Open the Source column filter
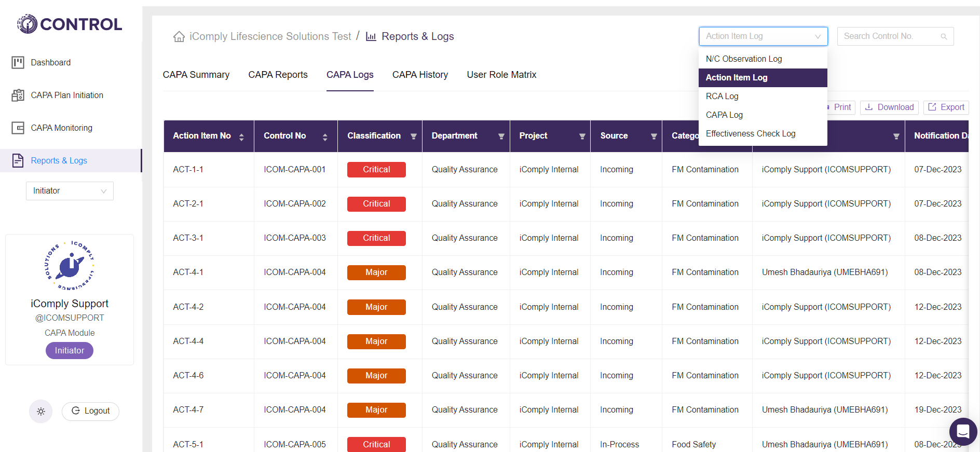 coord(654,136)
